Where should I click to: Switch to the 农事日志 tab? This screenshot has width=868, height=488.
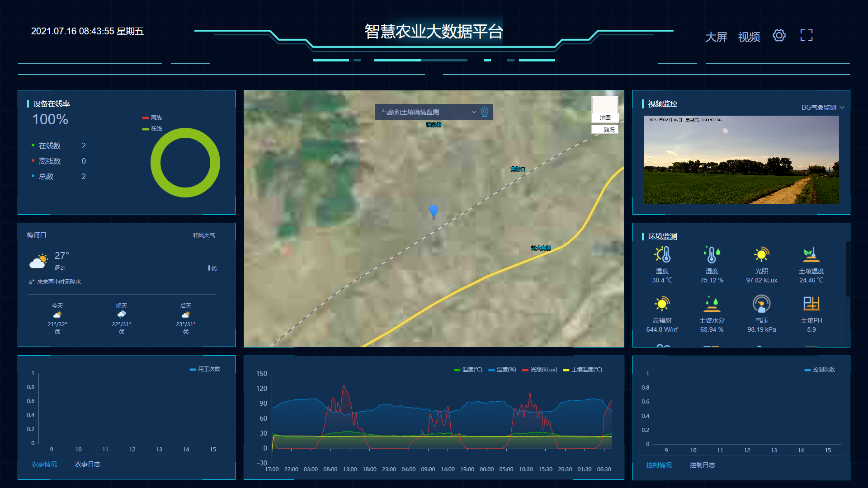pyautogui.click(x=88, y=464)
